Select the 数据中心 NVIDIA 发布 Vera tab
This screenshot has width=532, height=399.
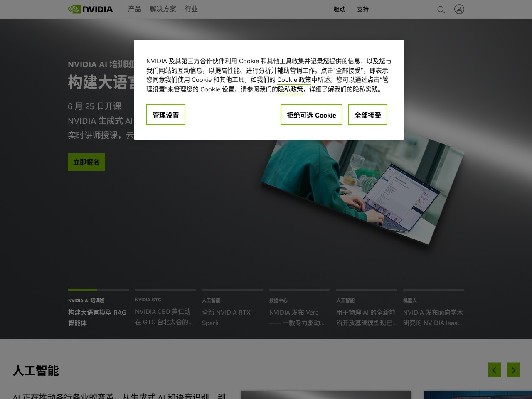tap(300, 308)
